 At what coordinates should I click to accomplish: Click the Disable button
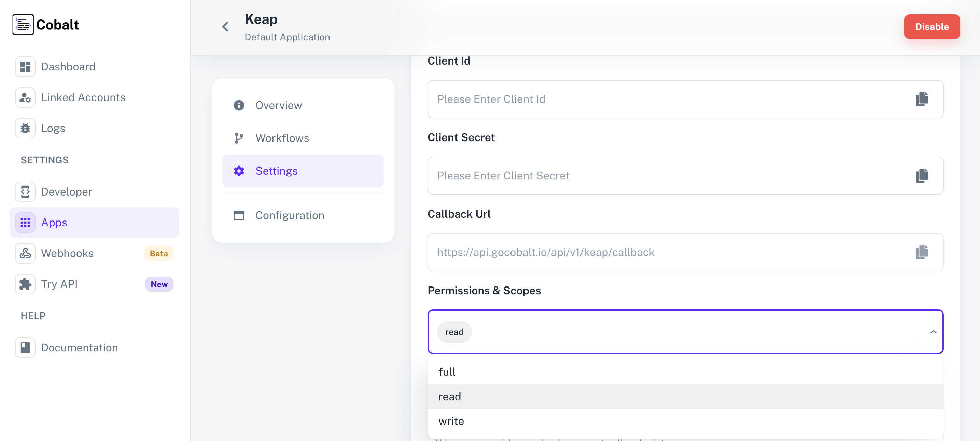pyautogui.click(x=932, y=26)
